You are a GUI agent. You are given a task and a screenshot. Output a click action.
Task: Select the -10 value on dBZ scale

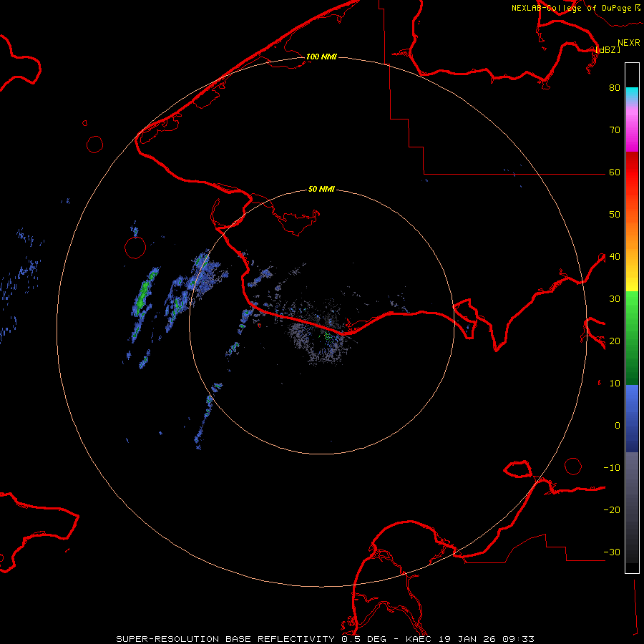pos(612,468)
